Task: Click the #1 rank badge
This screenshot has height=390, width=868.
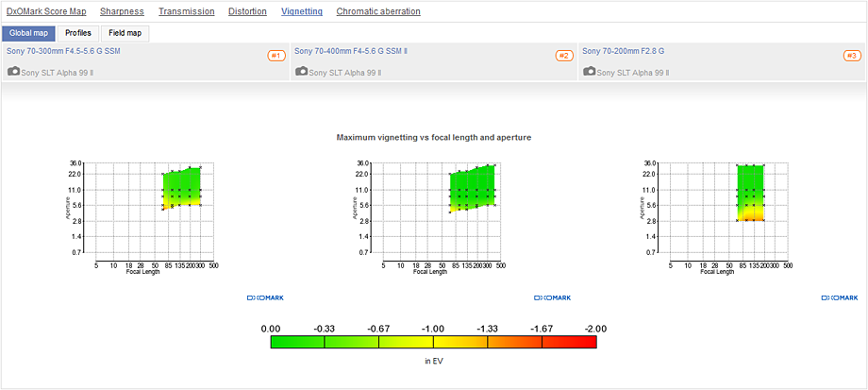Action: (276, 56)
